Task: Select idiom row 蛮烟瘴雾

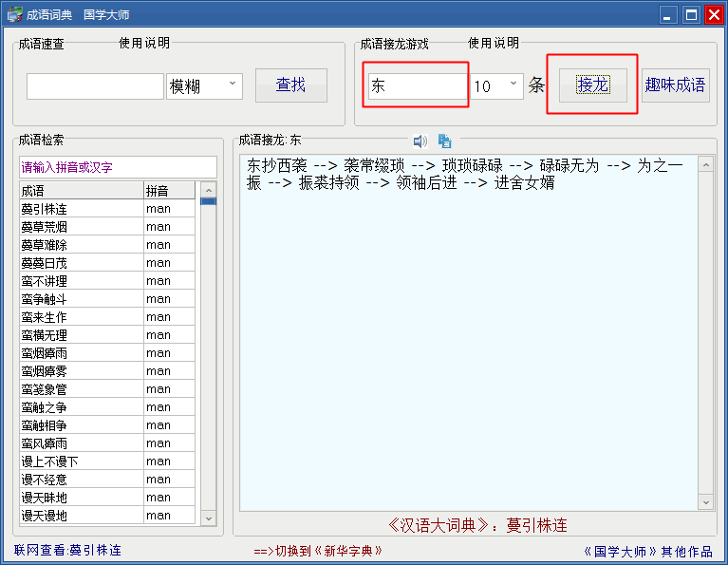Action: tap(107, 371)
